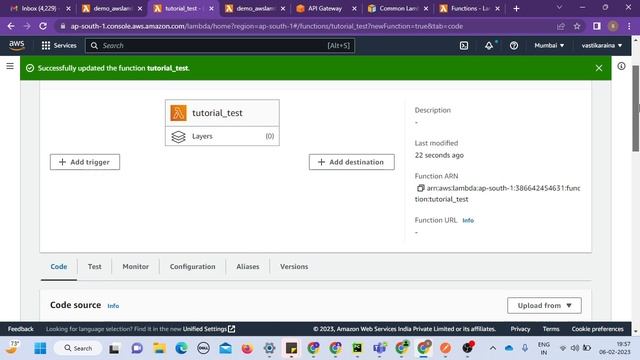
Task: Click the Lambda icon beside tutorial_test
Action: [x=178, y=113]
